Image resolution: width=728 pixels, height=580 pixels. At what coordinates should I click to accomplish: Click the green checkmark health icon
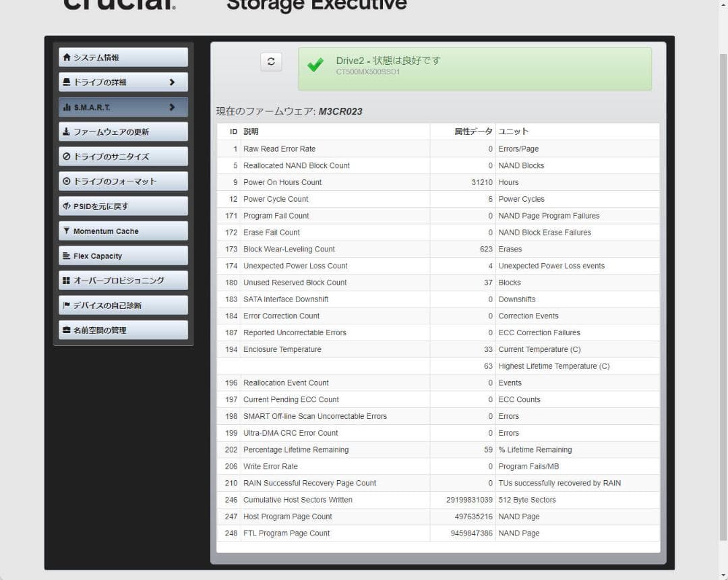(x=315, y=65)
